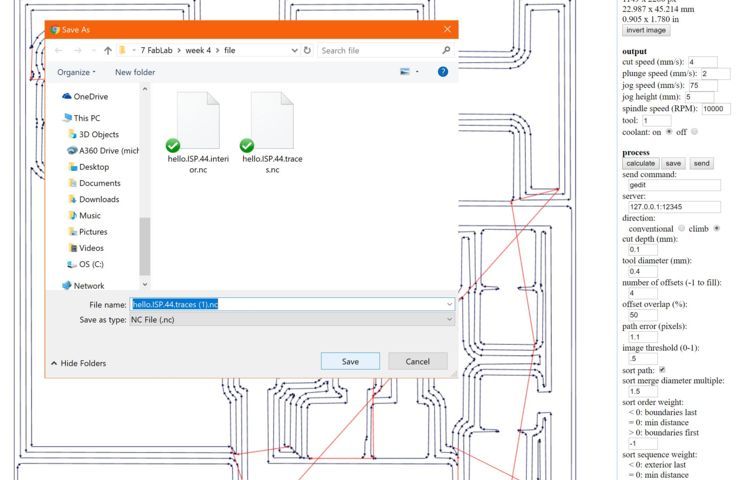Click the spindle speed RPM field

[x=716, y=109]
